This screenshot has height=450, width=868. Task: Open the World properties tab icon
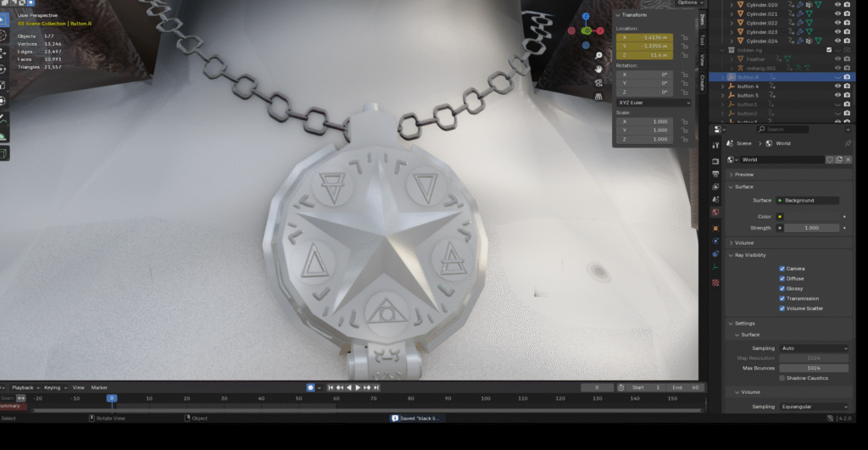715,212
